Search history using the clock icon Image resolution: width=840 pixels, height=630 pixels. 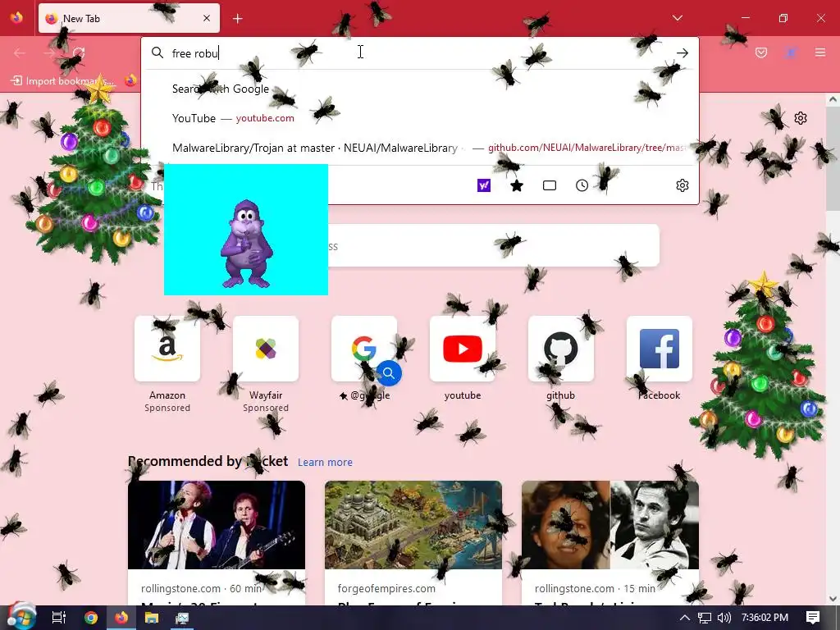(582, 185)
